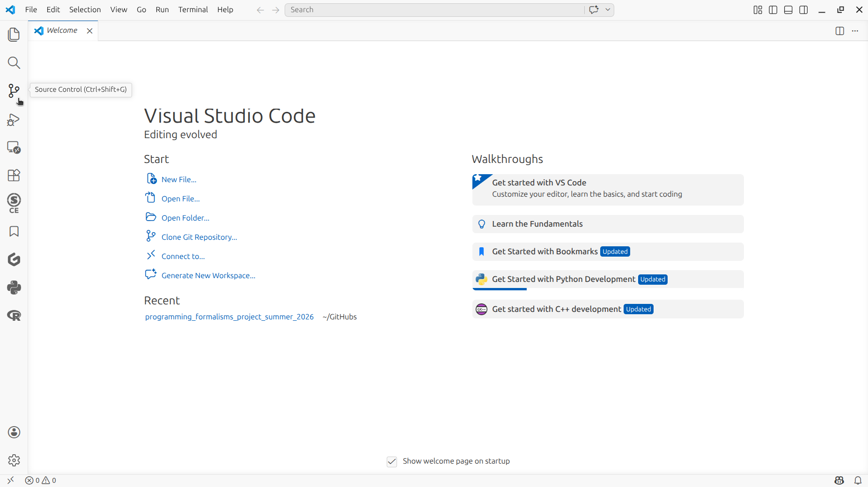Open the Run menu
868x487 pixels.
(162, 10)
